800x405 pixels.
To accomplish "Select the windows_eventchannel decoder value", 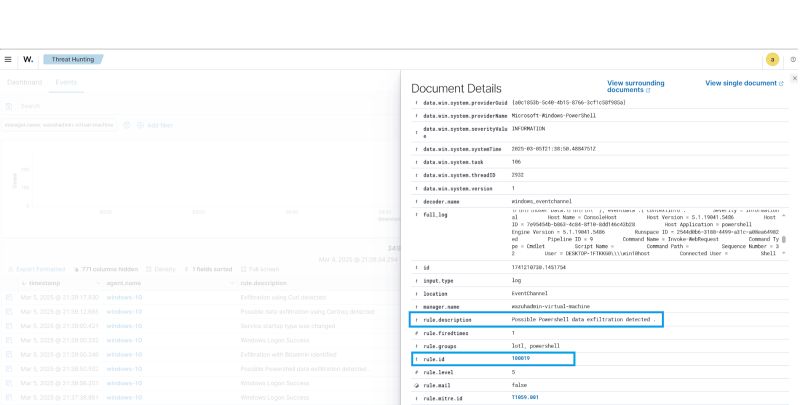I will [x=541, y=201].
